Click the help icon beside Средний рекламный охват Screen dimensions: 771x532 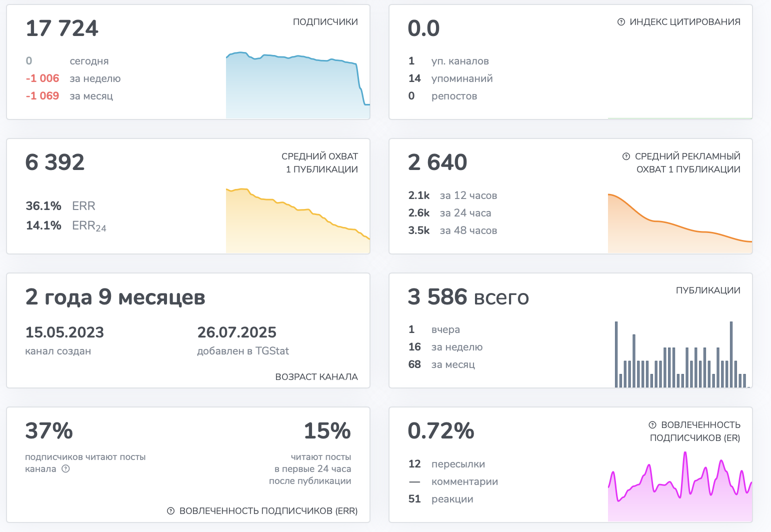[626, 156]
